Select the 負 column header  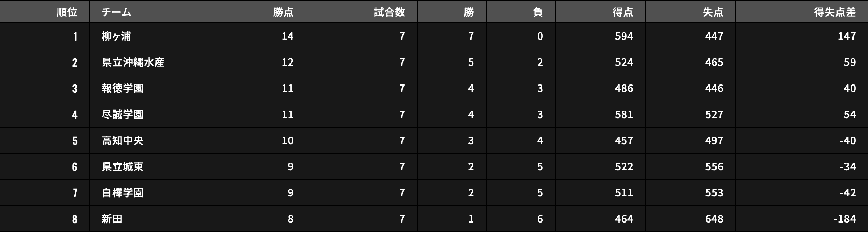(x=538, y=12)
